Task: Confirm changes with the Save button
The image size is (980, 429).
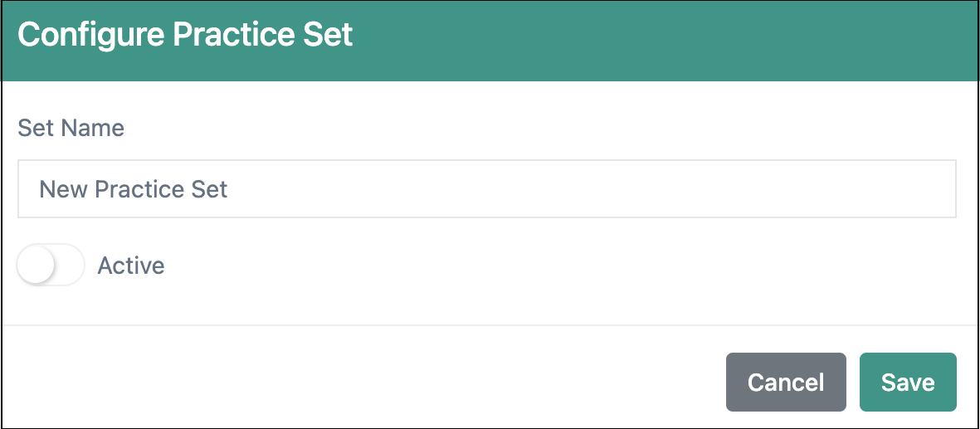Action: (x=908, y=383)
